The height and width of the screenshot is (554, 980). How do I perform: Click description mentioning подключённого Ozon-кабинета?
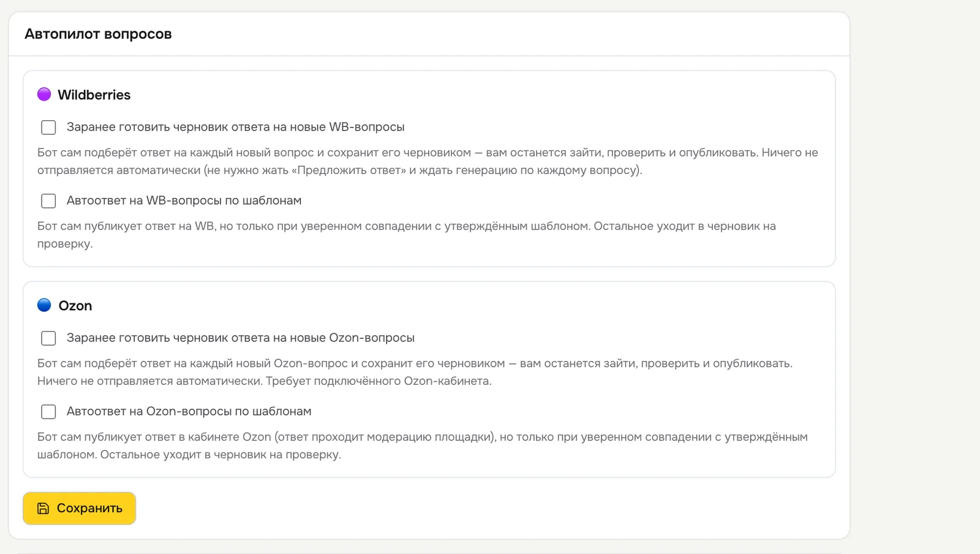click(415, 372)
